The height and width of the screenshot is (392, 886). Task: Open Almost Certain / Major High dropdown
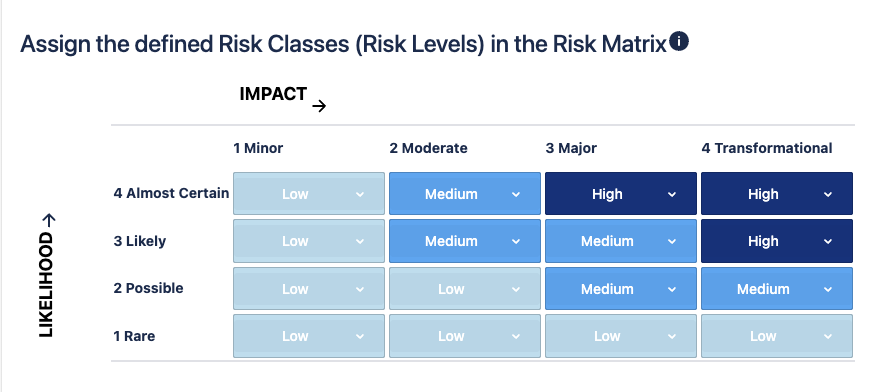tap(621, 194)
